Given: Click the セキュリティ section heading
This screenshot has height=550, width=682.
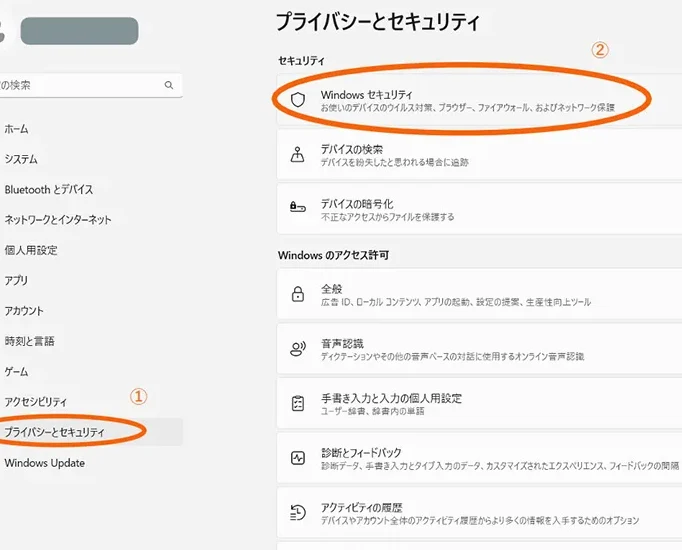Looking at the screenshot, I should pyautogui.click(x=301, y=61).
